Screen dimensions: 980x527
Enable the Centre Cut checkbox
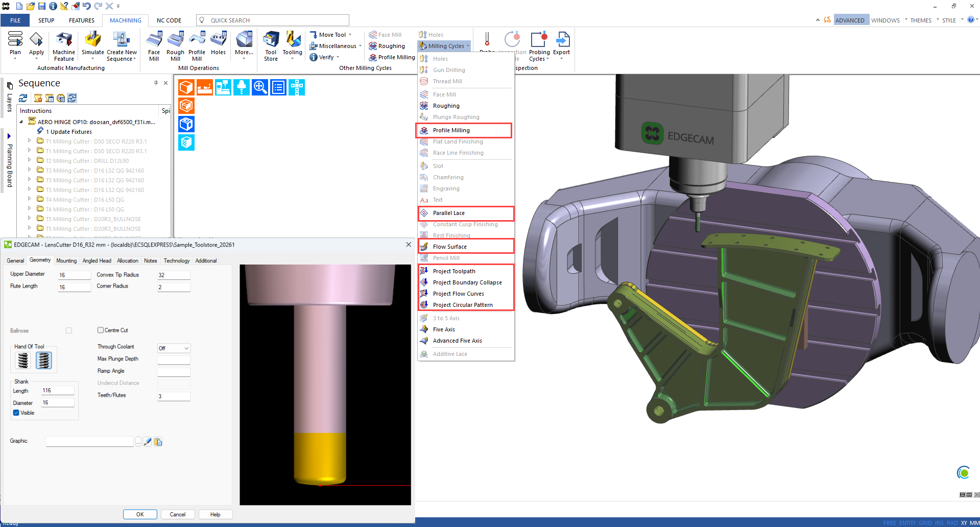tap(101, 330)
